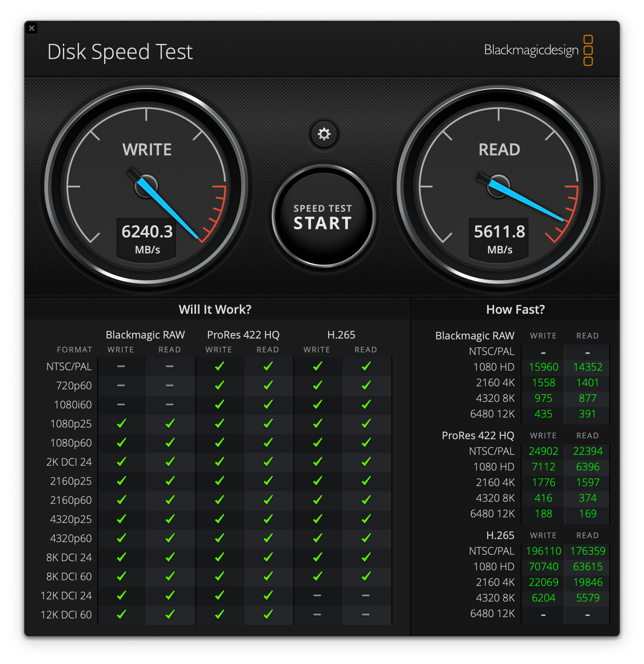This screenshot has height=664, width=644.
Task: Select the 1080i60 format row label
Action: 73,405
